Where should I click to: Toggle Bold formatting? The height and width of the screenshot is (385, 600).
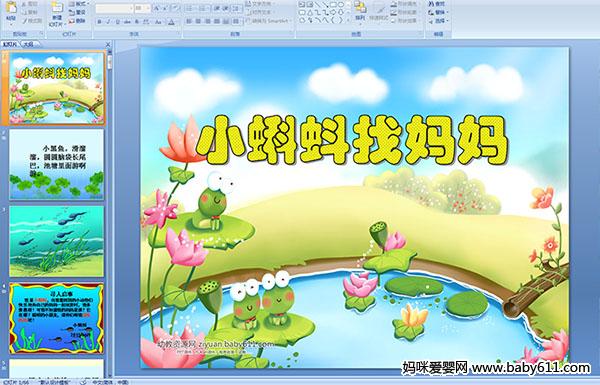click(x=99, y=22)
